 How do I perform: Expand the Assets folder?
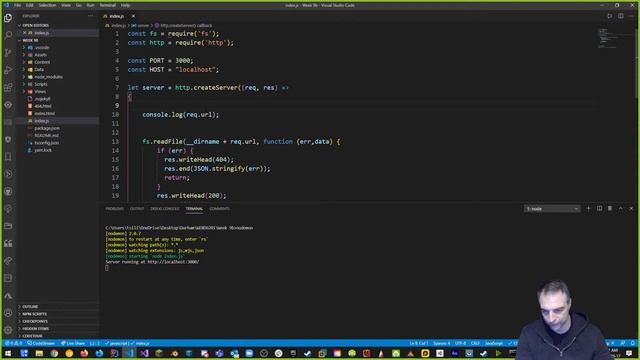click(x=40, y=55)
